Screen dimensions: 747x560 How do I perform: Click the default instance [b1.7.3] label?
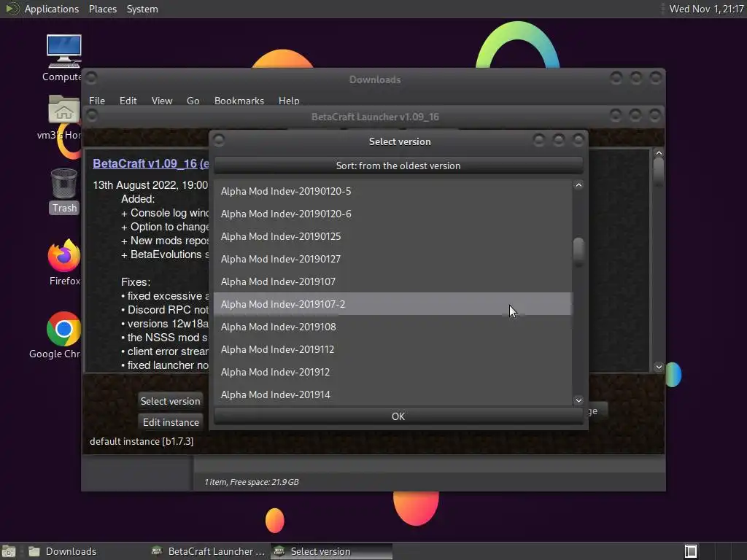point(142,441)
